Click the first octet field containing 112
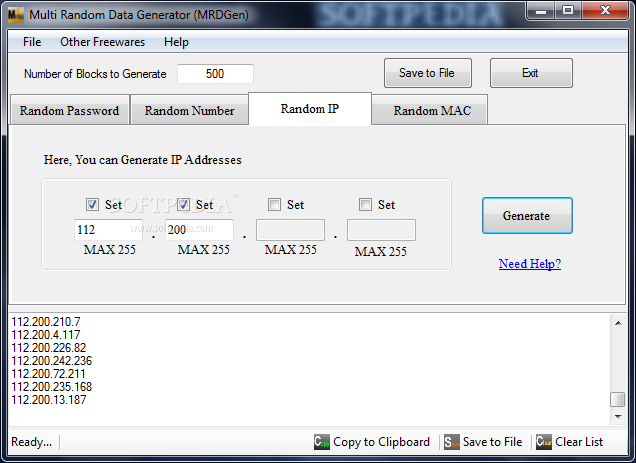636x463 pixels. point(108,230)
